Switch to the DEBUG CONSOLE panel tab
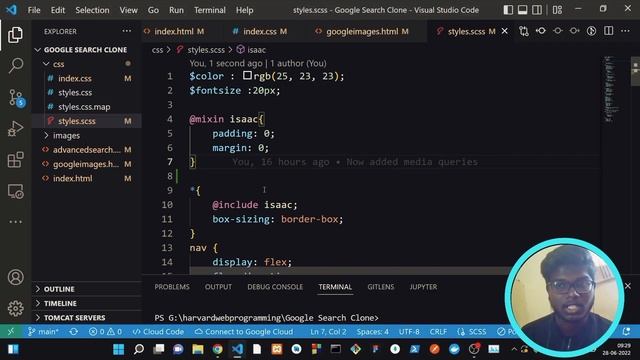This screenshot has height=360, width=640. 275,287
